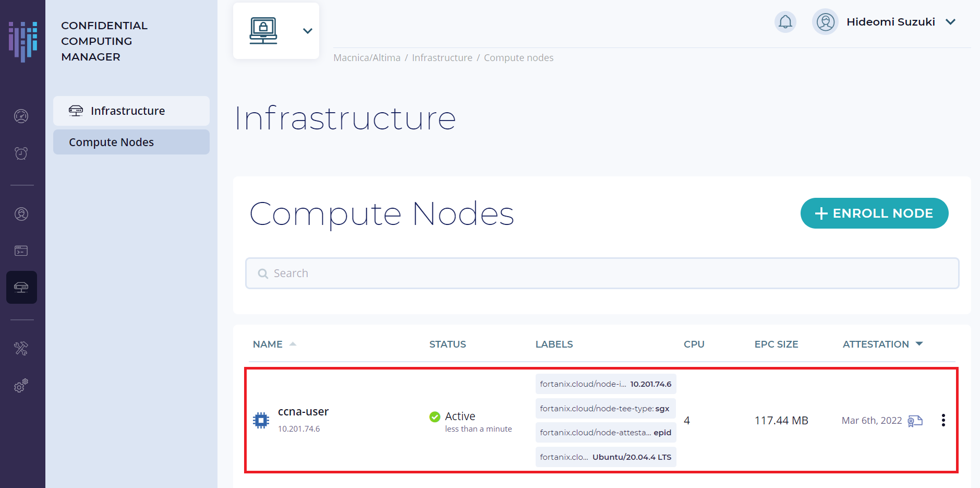The height and width of the screenshot is (488, 980).
Task: Click the EPC SIZE column header
Action: coord(777,344)
